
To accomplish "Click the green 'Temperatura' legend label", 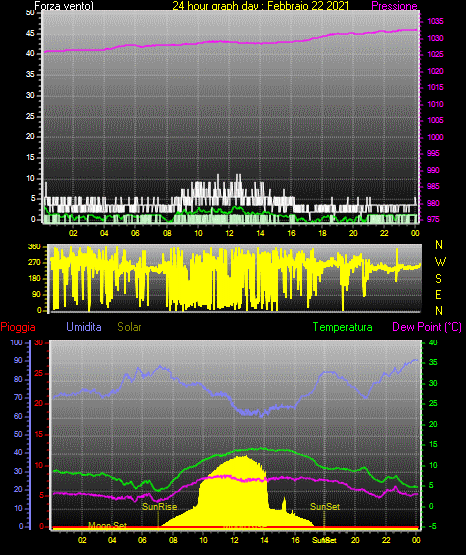I will 343,327.
